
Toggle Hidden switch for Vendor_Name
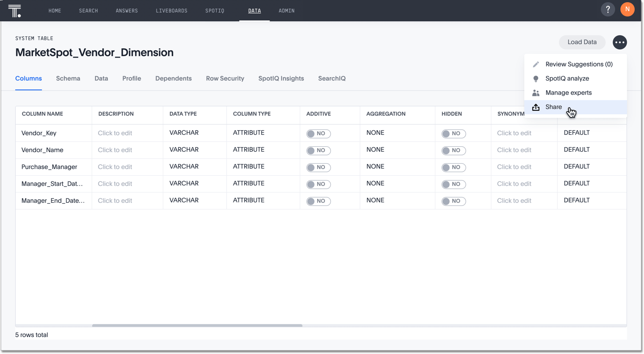(453, 150)
